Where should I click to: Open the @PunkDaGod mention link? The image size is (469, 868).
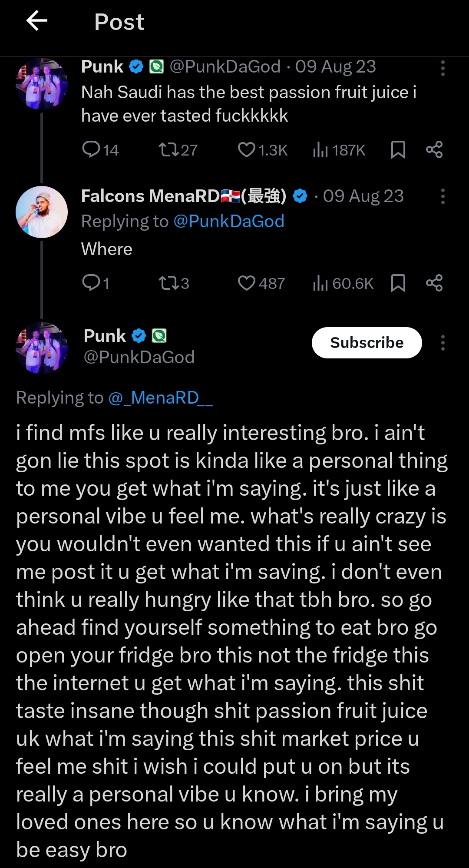[229, 222]
